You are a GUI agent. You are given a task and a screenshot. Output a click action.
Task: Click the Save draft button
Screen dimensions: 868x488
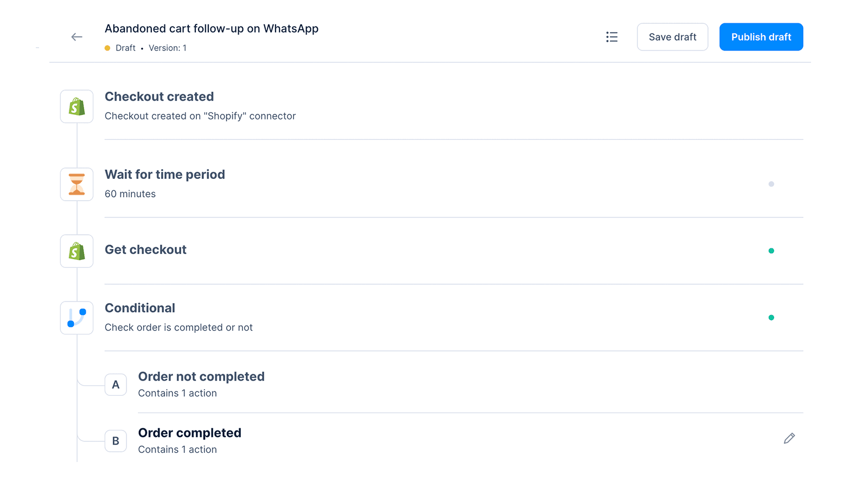[672, 36]
